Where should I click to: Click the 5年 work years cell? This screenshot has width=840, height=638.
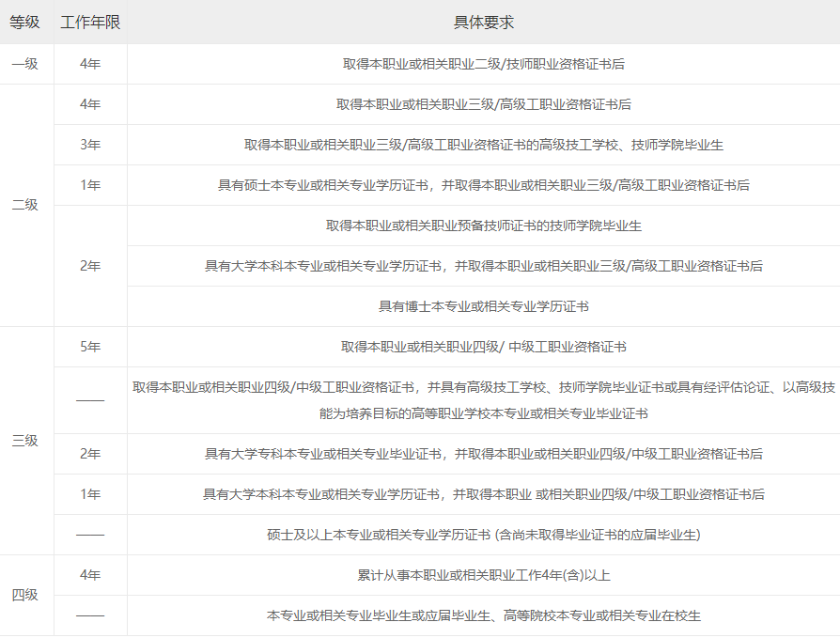pos(90,347)
